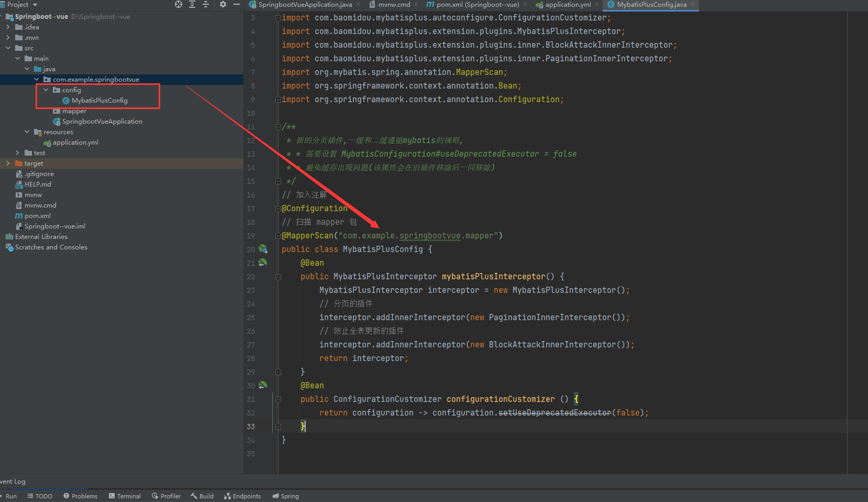The image size is (868, 502).
Task: Close the mvnw.cmd editor tab
Action: [416, 4]
